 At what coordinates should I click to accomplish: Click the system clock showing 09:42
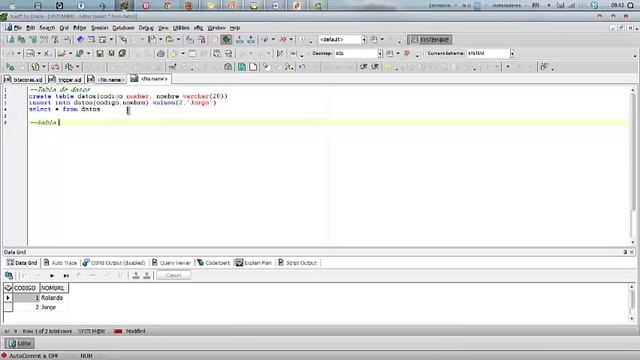pyautogui.click(x=618, y=5)
